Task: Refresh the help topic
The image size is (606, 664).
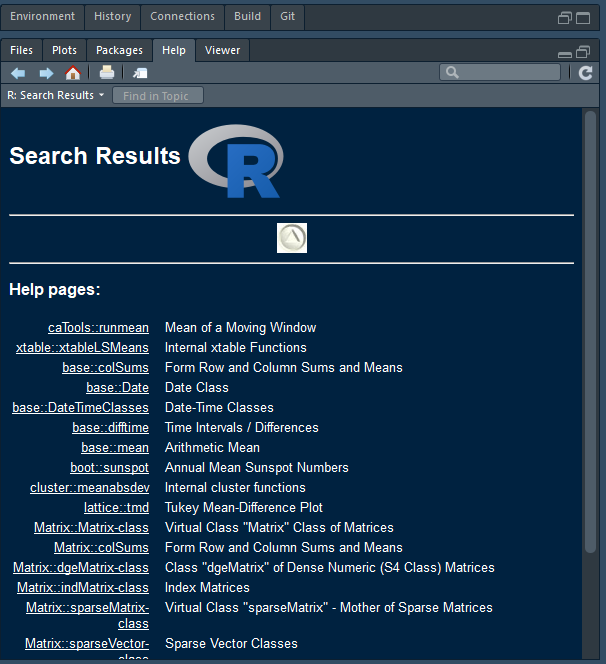Action: click(586, 73)
